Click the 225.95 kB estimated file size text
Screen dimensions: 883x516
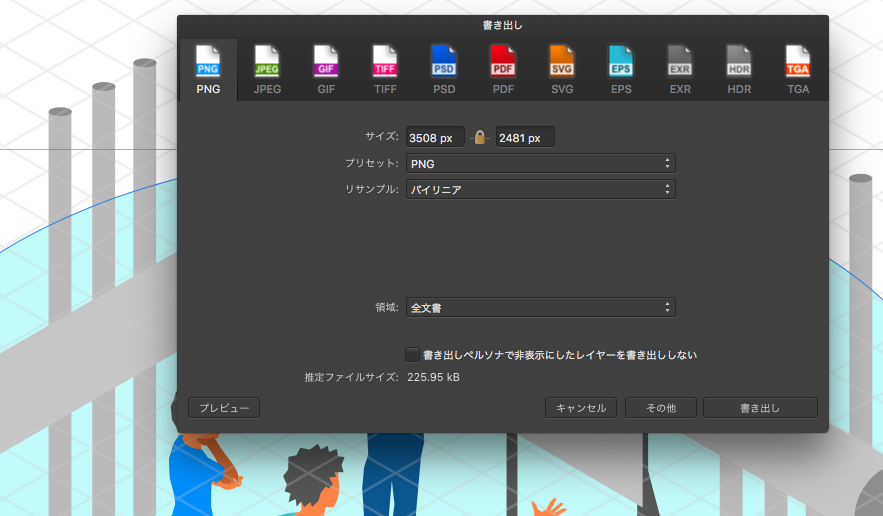pyautogui.click(x=433, y=377)
